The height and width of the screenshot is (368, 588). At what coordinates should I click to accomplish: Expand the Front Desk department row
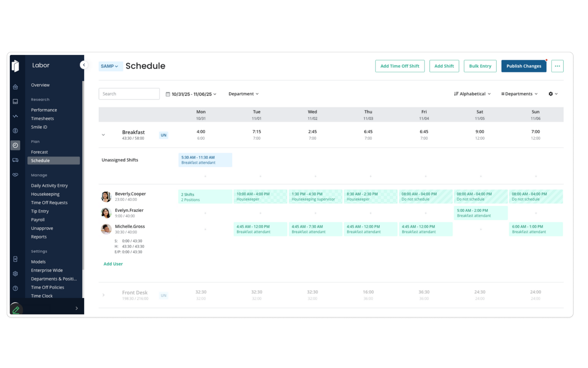click(103, 295)
